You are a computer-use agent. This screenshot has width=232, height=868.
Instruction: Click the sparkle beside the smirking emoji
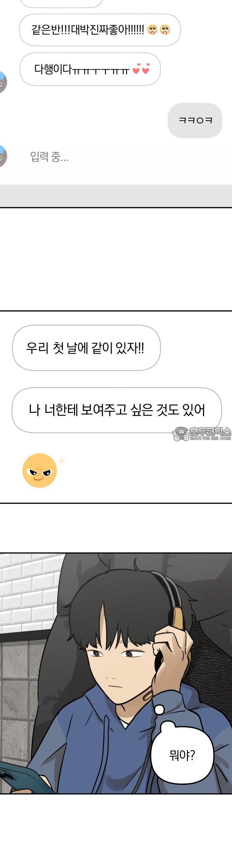[62, 461]
